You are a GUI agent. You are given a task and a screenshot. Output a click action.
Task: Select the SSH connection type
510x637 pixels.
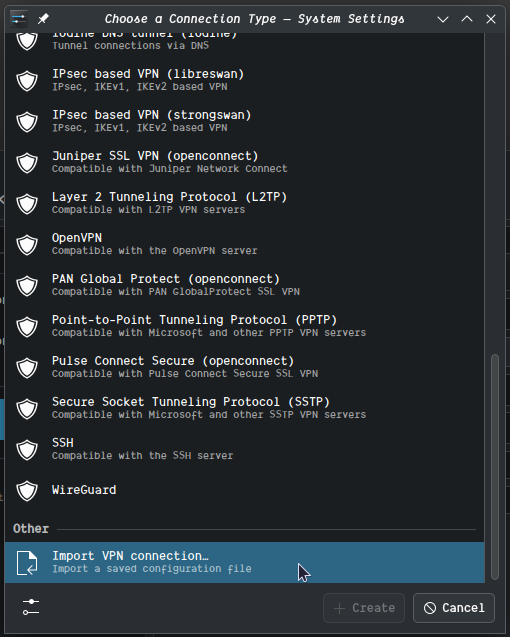[x=245, y=449]
